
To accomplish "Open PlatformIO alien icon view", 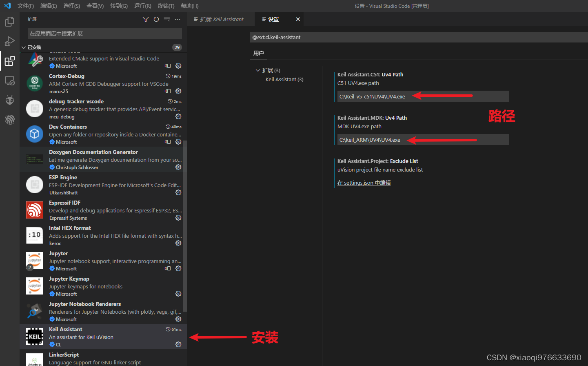I will coord(9,100).
